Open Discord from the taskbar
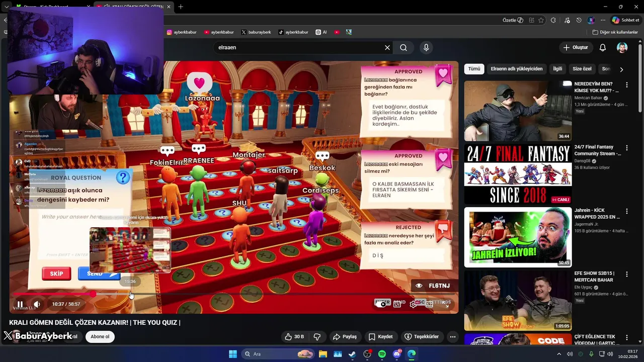 [x=397, y=354]
